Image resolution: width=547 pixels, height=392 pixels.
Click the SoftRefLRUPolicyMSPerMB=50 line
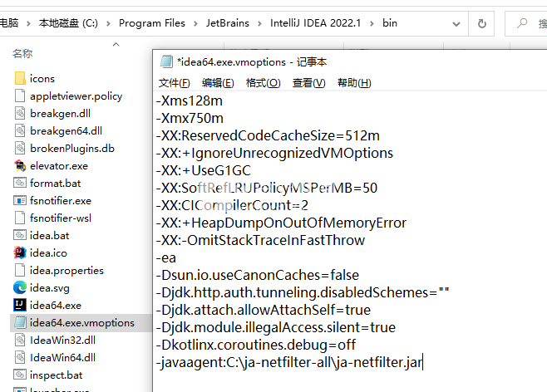click(267, 188)
